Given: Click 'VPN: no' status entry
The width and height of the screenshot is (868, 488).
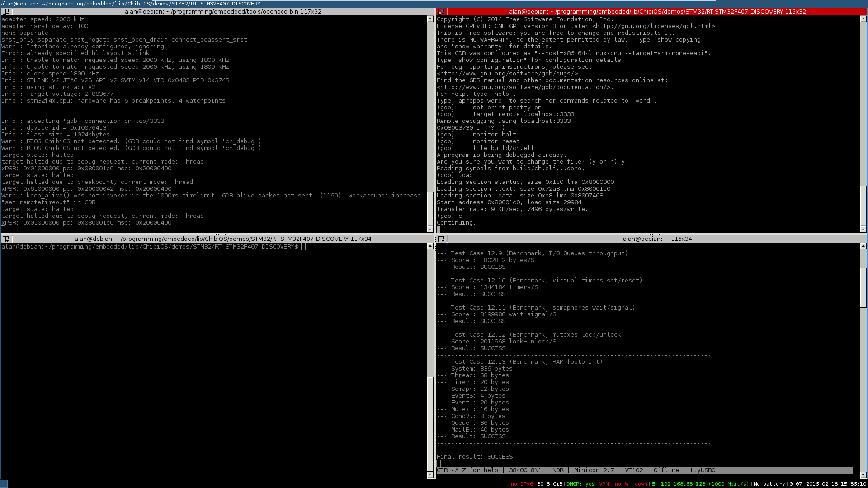Looking at the screenshot, I should 610,484.
